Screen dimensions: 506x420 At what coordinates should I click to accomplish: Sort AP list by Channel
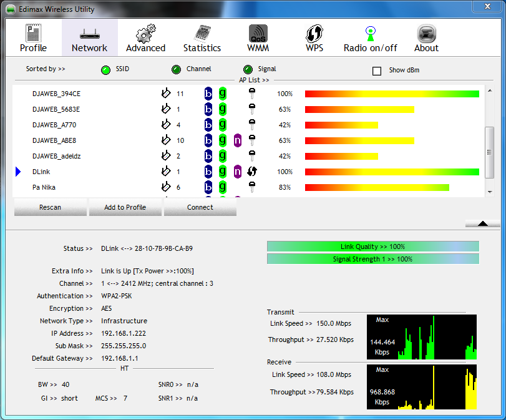tap(176, 69)
